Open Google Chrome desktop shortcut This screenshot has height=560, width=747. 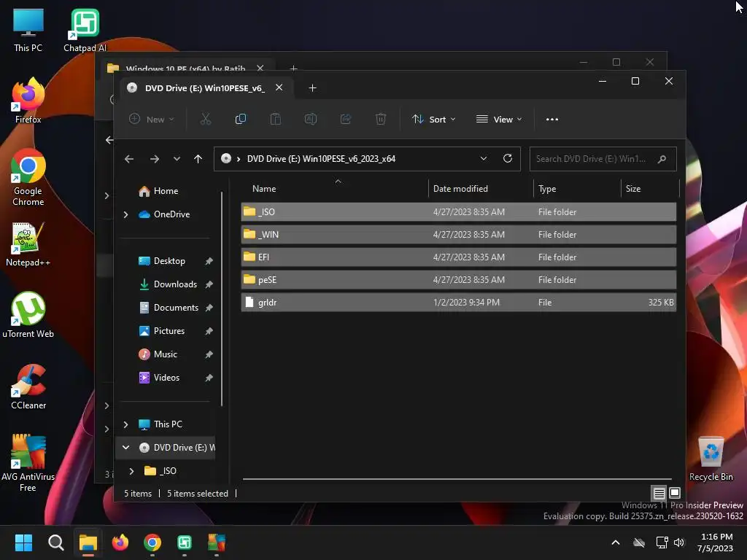[28, 178]
